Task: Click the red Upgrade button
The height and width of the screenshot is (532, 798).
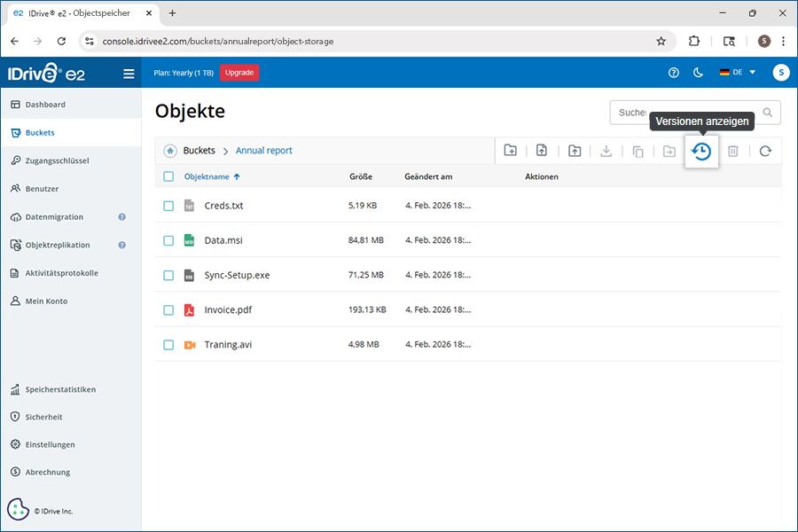Action: (x=239, y=73)
